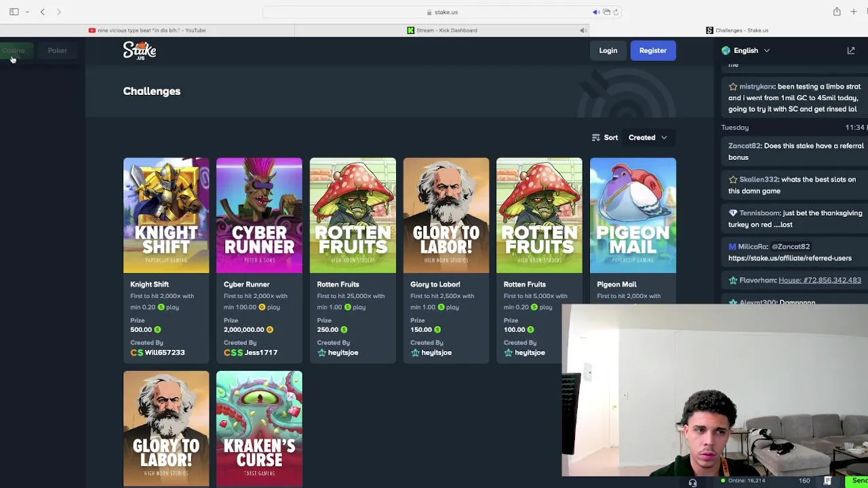Open the stake.us/affiliate/referred-users link
The height and width of the screenshot is (488, 868).
tap(790, 258)
